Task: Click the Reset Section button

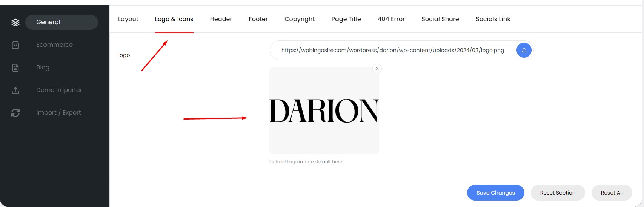Action: 558,193
